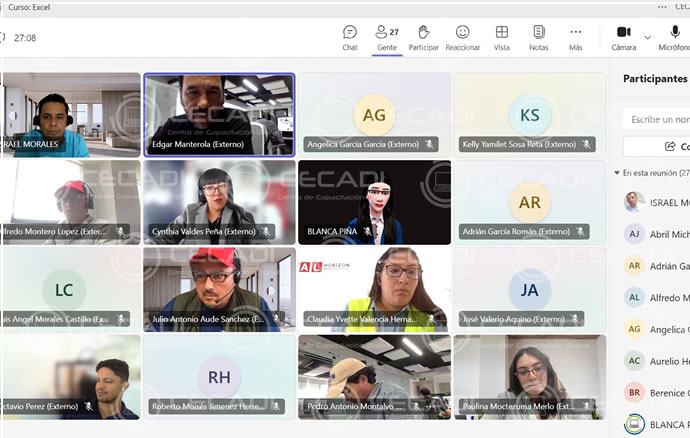Click Luis Angel Morales Castillo's LC avatar
690x438 pixels.
click(64, 290)
